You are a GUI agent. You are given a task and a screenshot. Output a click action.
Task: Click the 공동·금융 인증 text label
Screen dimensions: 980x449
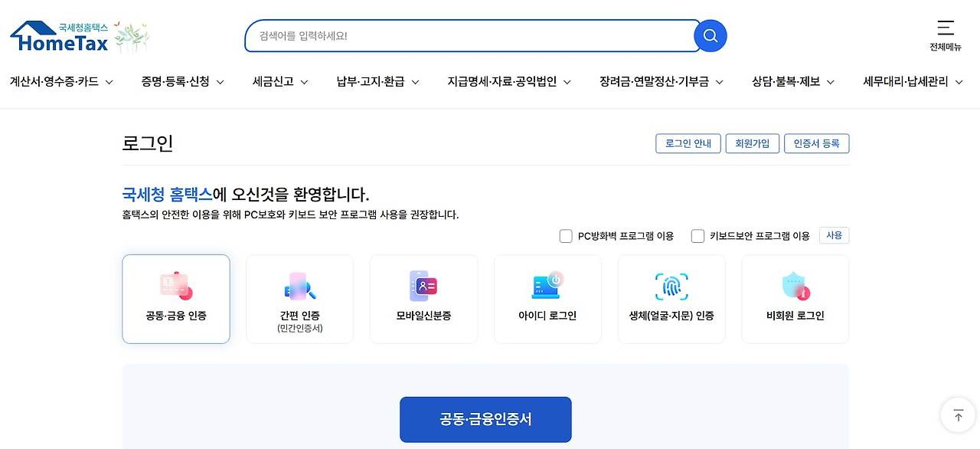tap(176, 316)
